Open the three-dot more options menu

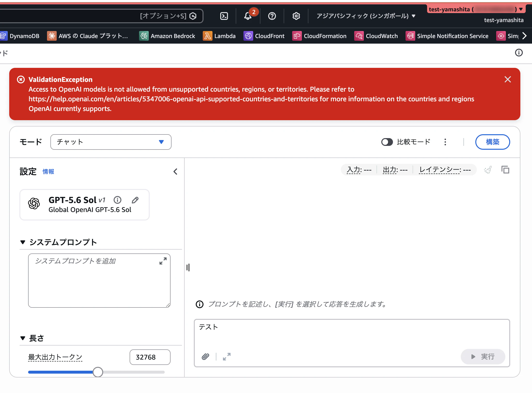[445, 142]
